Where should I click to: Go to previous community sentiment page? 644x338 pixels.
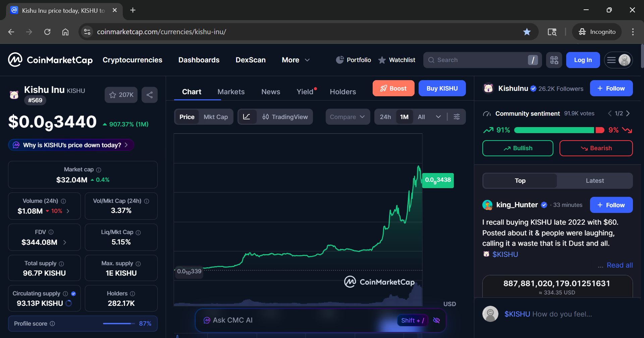[610, 113]
